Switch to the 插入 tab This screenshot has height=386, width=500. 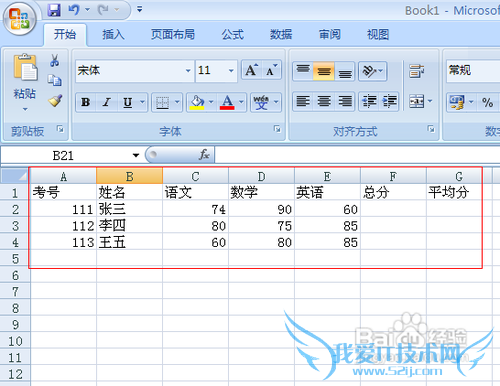coord(113,34)
